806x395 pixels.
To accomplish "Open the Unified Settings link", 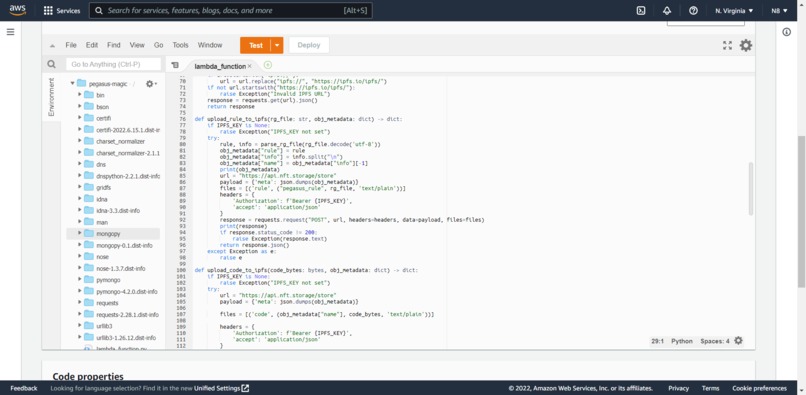I will click(x=222, y=388).
